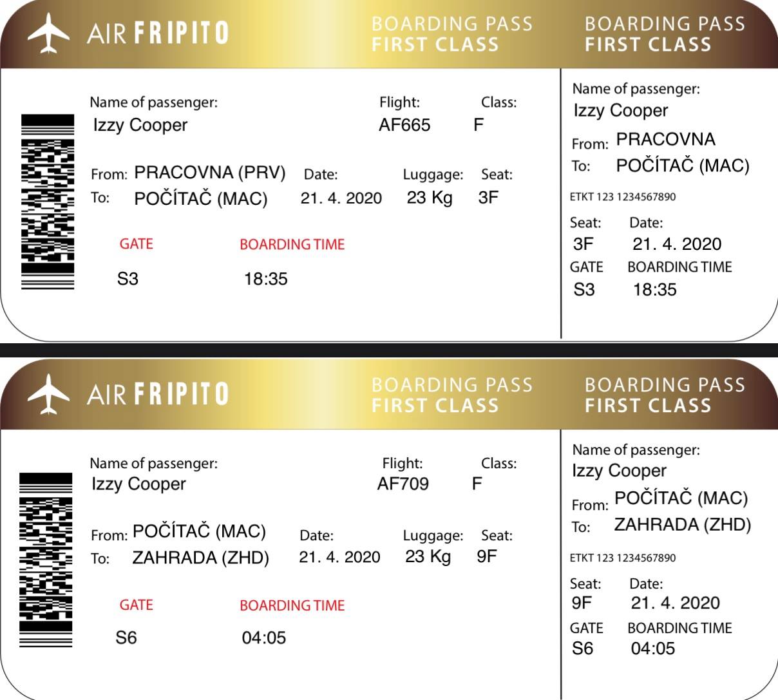Click the barcode on the AF709 boarding pass
Screen dimensions: 778x700
coord(46,560)
